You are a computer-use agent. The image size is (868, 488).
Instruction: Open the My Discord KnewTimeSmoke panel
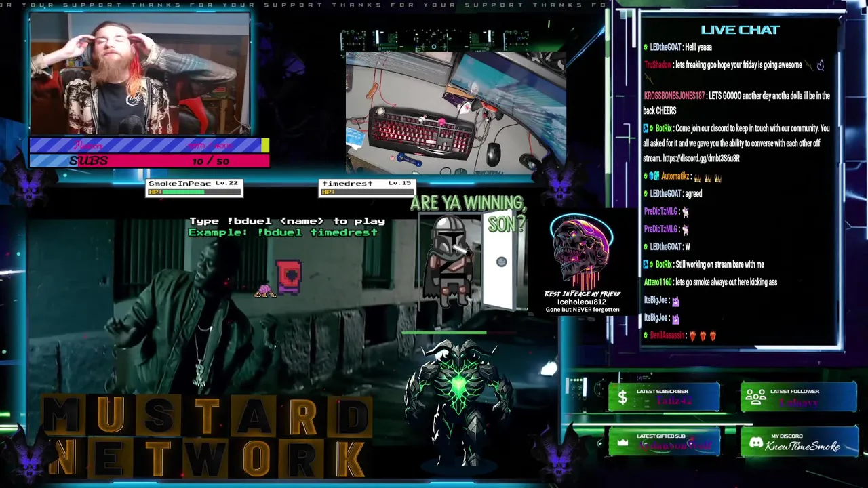coord(798,443)
